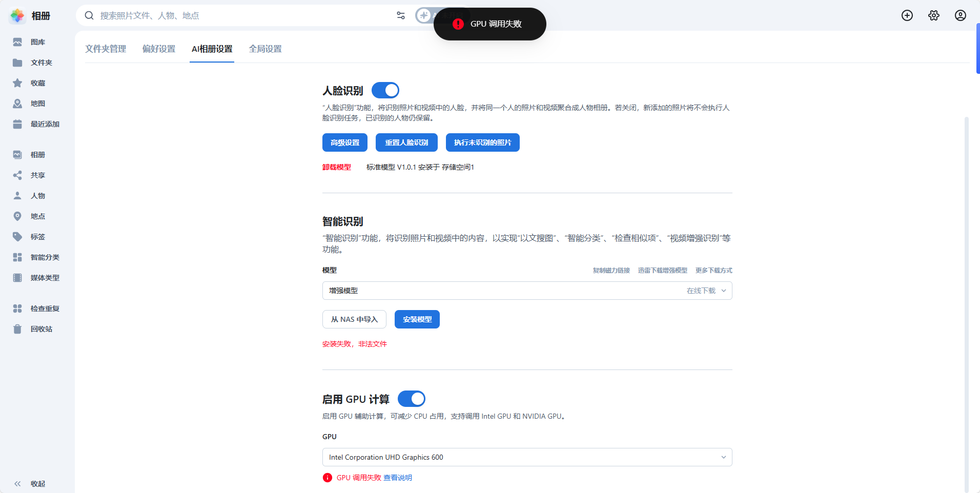Open the Recycle Bin (回收站) icon

click(x=17, y=329)
